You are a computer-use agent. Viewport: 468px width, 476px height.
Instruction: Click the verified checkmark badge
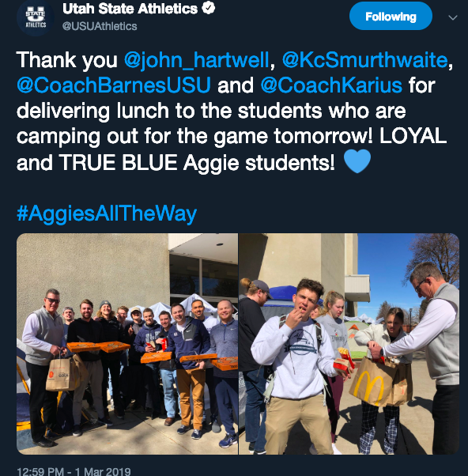coord(209,8)
